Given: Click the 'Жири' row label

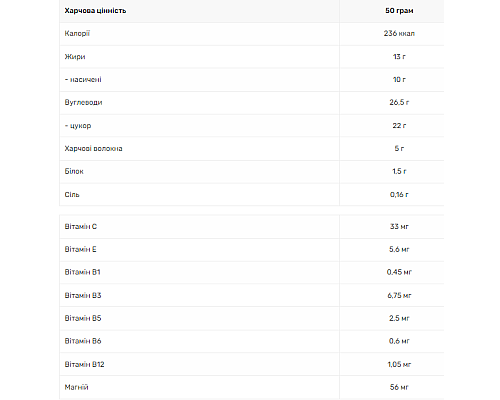Looking at the screenshot, I should click(x=75, y=57).
